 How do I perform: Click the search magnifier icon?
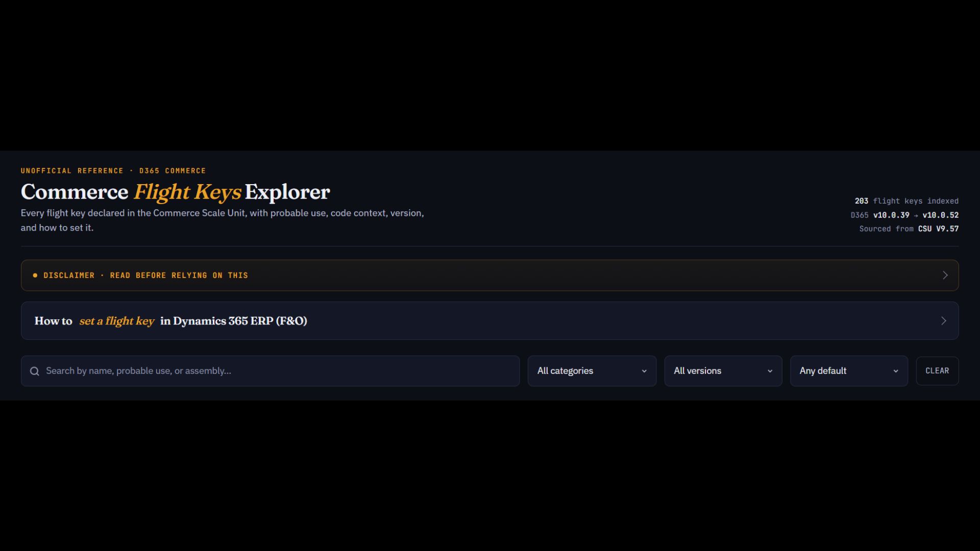click(35, 371)
